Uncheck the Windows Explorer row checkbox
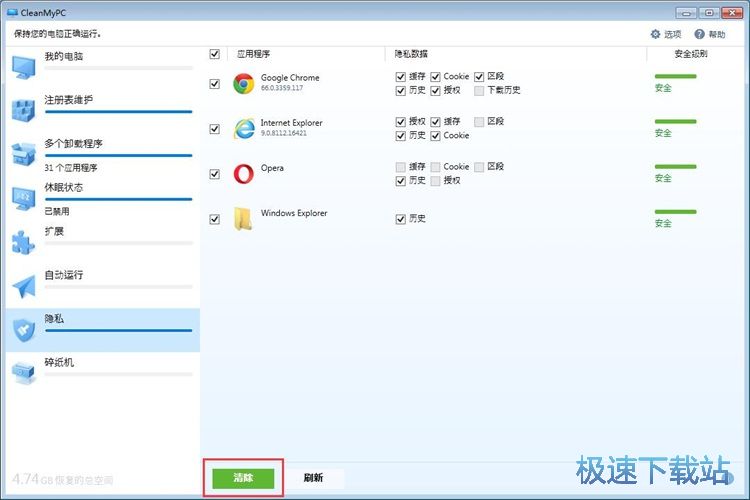The image size is (750, 500). point(215,219)
